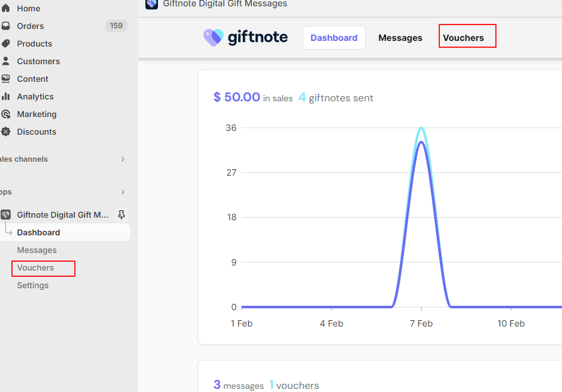This screenshot has width=562, height=392.
Task: Click the 159 orders count badge
Action: [116, 26]
